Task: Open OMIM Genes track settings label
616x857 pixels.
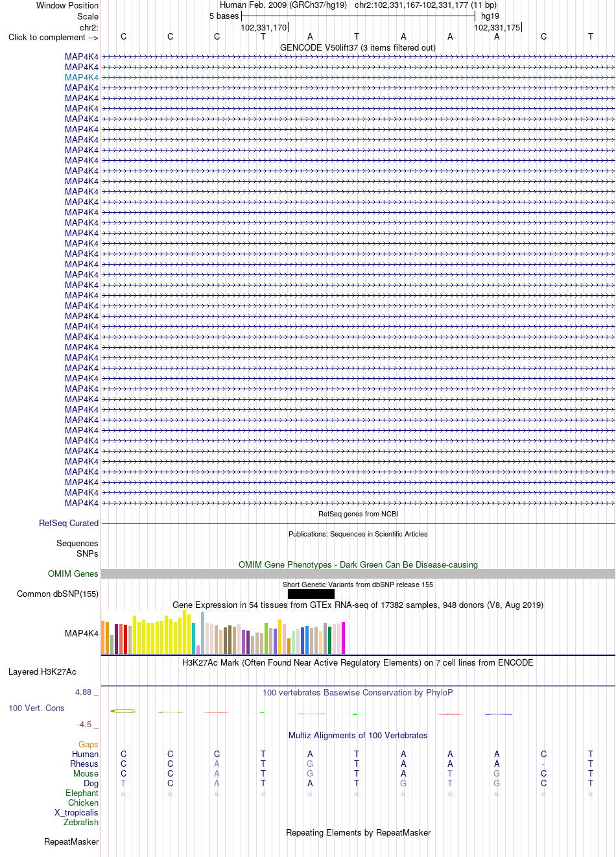Action: click(x=73, y=573)
